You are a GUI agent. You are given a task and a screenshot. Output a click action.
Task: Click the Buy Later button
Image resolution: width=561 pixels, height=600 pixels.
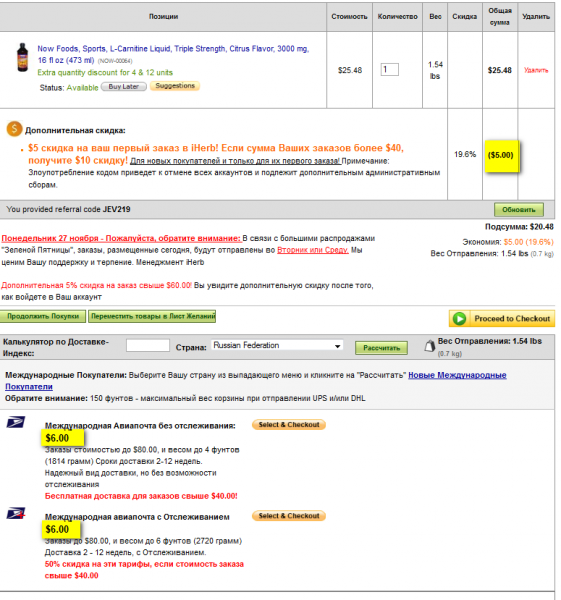pyautogui.click(x=124, y=86)
